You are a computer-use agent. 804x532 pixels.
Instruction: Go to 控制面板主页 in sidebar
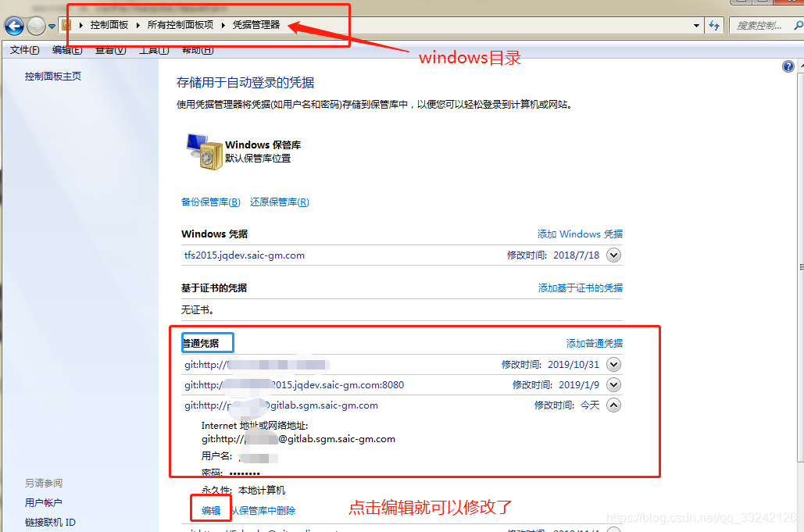pyautogui.click(x=53, y=77)
